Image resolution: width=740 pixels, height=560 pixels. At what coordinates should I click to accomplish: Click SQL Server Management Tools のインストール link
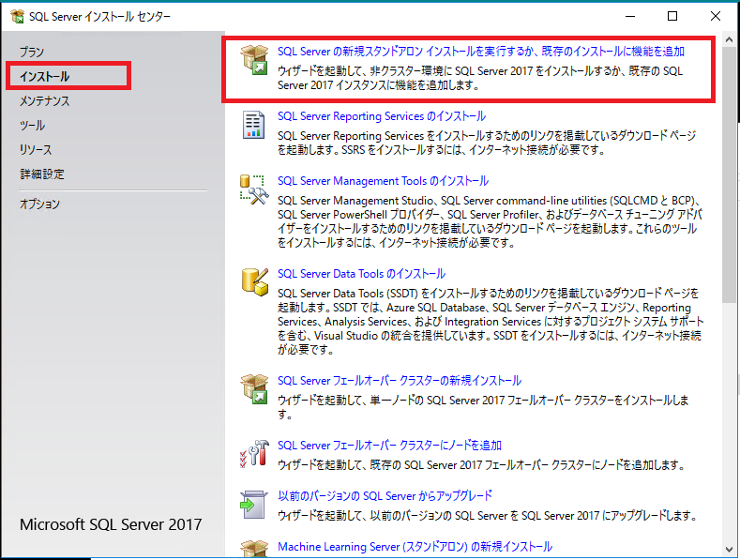click(383, 181)
